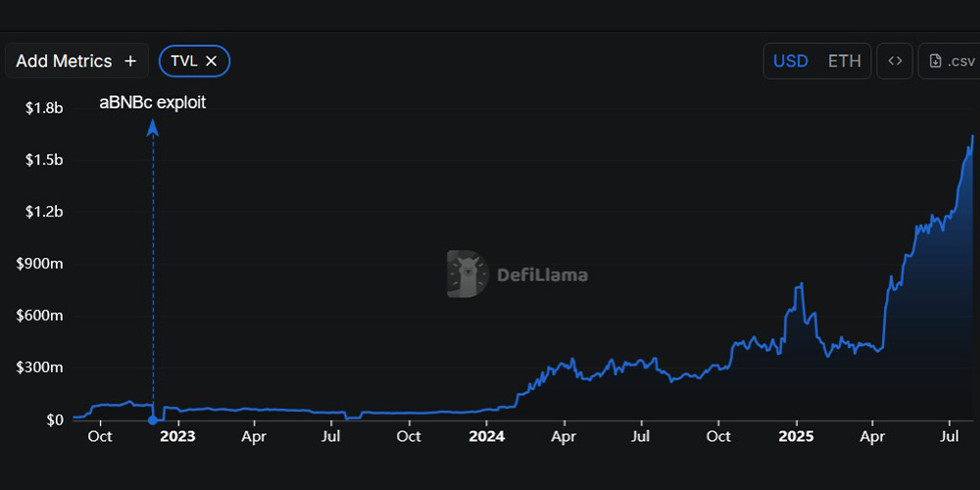Viewport: 980px width, 490px height.
Task: Click the 2024 label on the time axis
Action: tap(487, 436)
